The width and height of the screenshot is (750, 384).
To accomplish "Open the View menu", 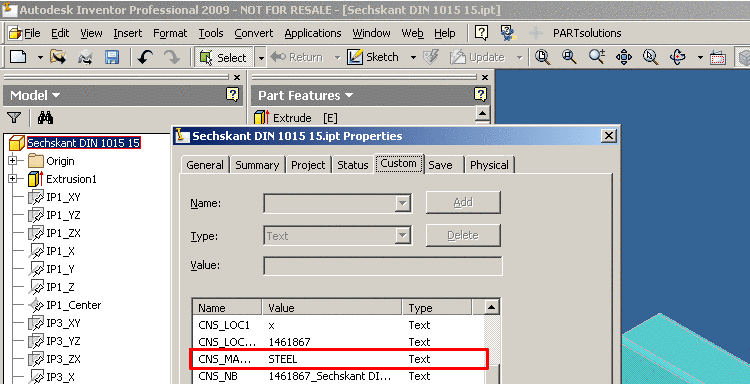I will click(x=91, y=33).
